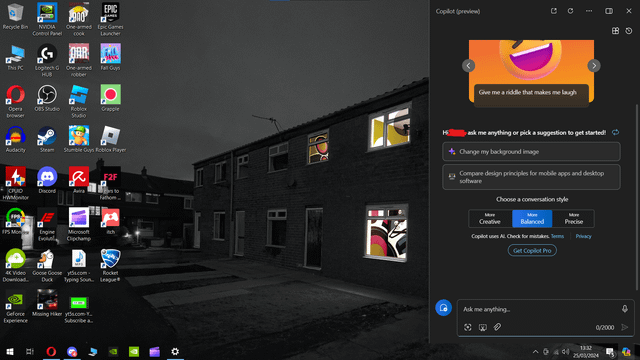Select itch desktop shortcut
640x360 pixels.
tap(110, 221)
